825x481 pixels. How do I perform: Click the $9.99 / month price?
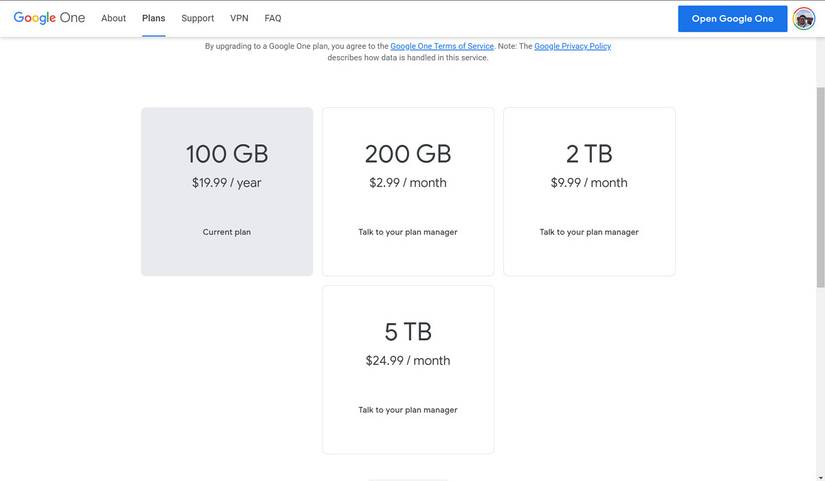click(x=589, y=183)
